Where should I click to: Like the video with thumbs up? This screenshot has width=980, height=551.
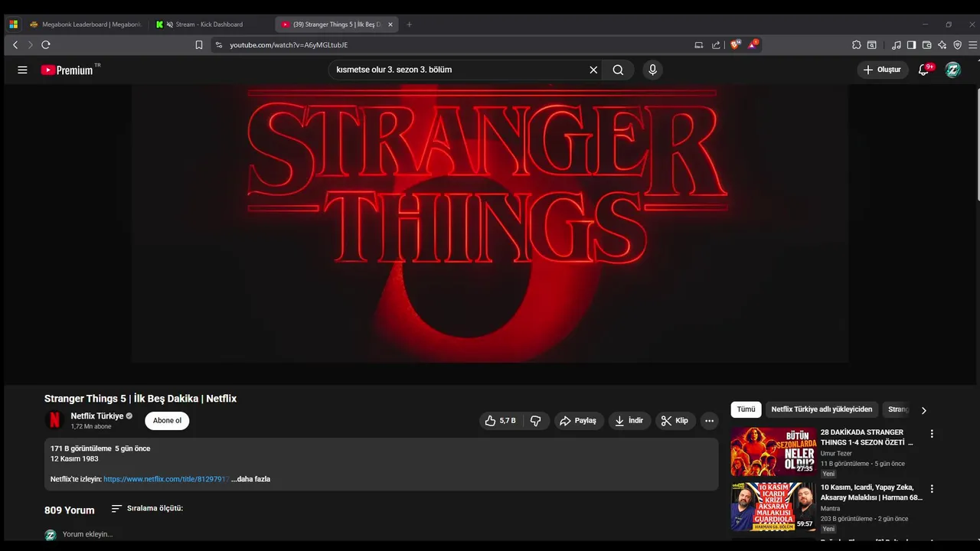pos(500,421)
